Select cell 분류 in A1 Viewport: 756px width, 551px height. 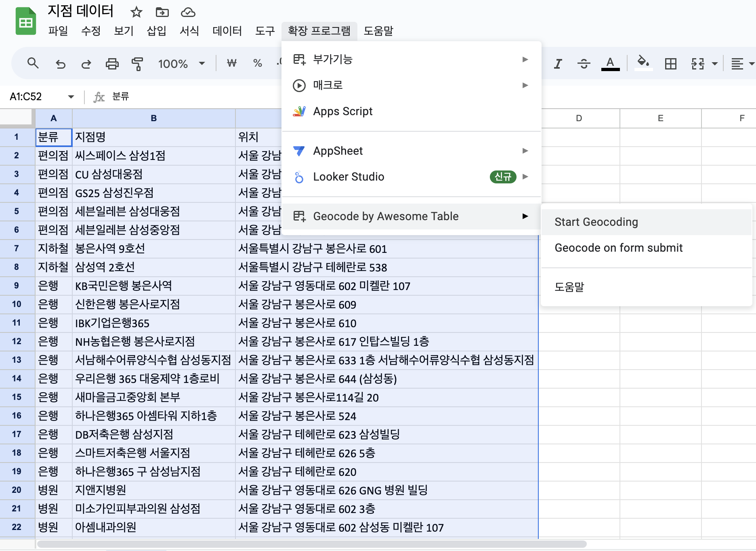pyautogui.click(x=54, y=137)
